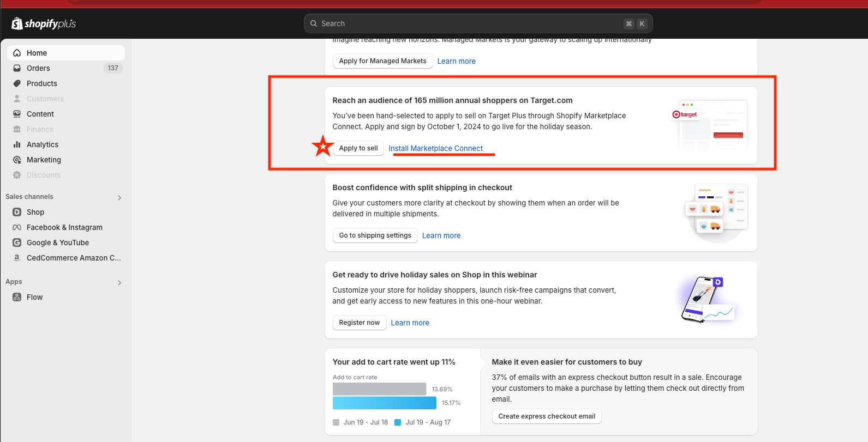
Task: Open Google & YouTube channel
Action: click(66, 243)
